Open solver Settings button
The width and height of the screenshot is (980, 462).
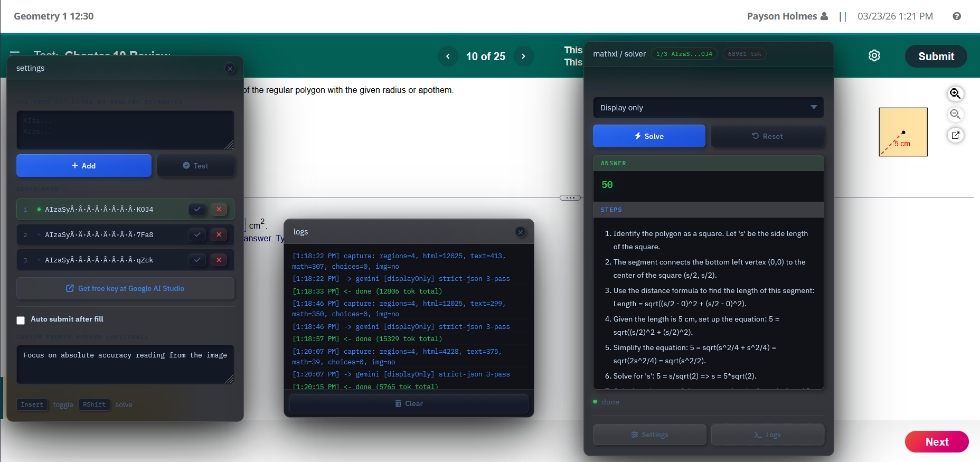(649, 435)
